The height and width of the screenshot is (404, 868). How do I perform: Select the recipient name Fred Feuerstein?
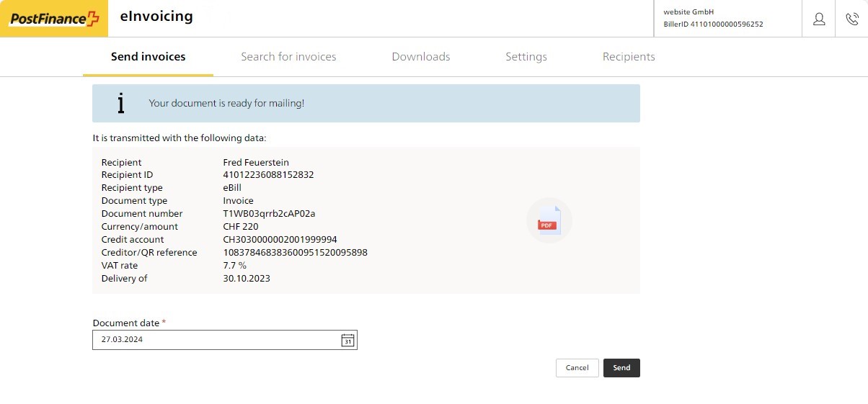pos(256,162)
